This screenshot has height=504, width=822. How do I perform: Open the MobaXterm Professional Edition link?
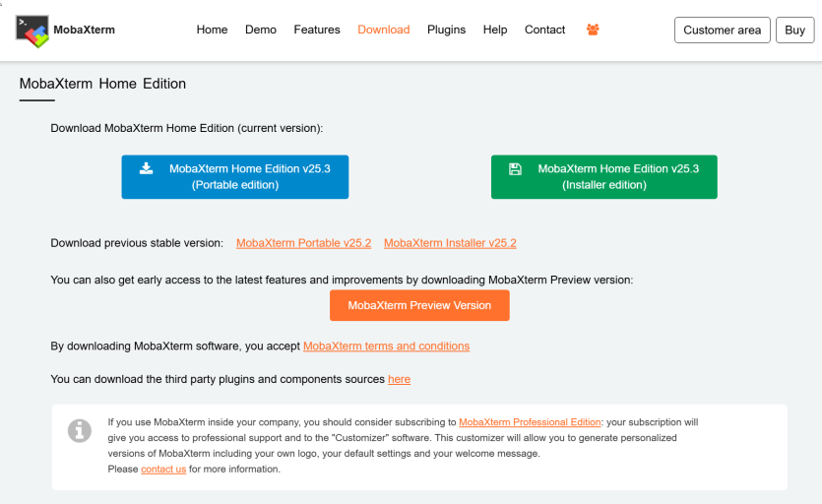[x=530, y=422]
